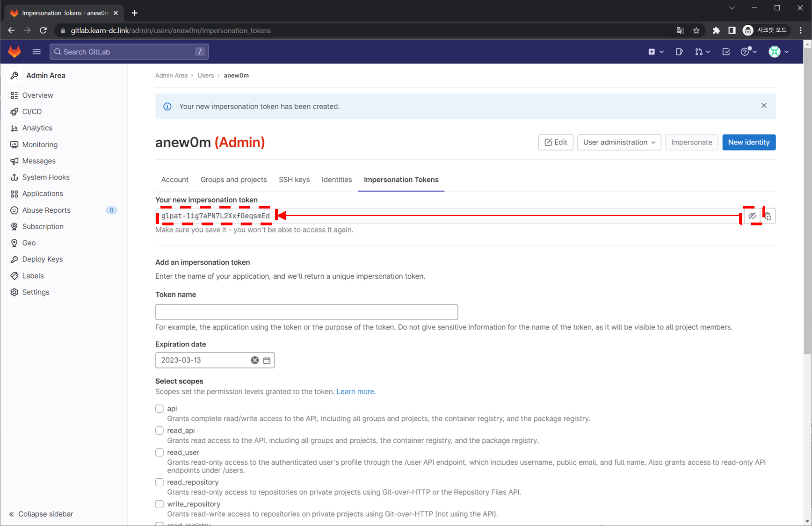Expand the User administration dropdown

619,142
